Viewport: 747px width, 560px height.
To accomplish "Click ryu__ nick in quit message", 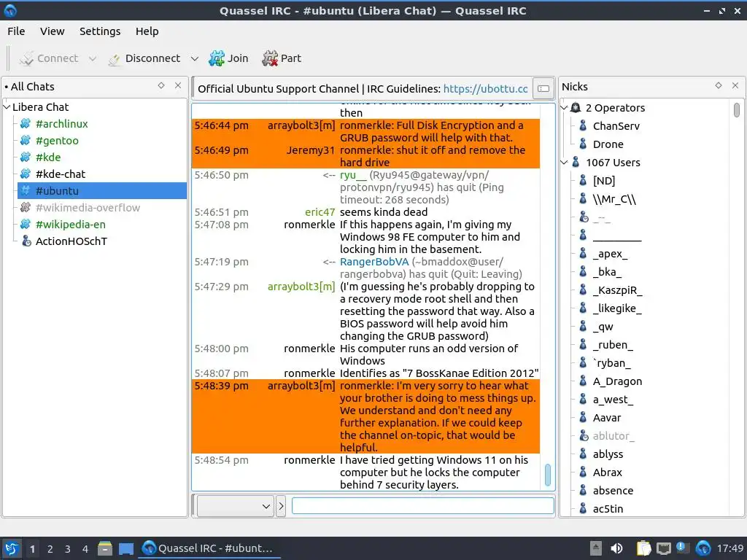I will 353,175.
